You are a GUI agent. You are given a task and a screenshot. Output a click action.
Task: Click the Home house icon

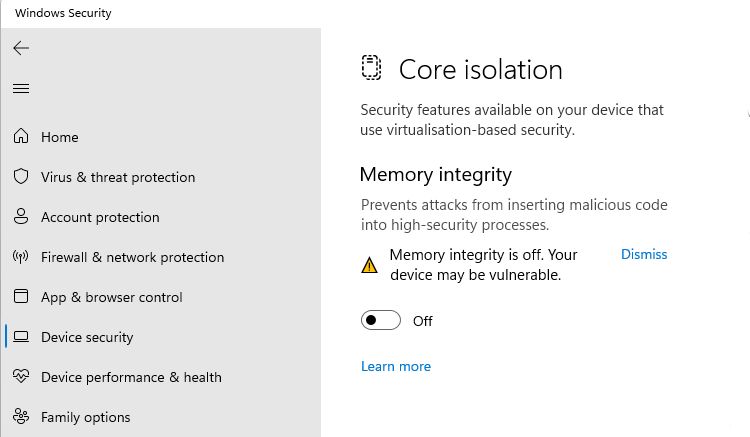pos(21,136)
